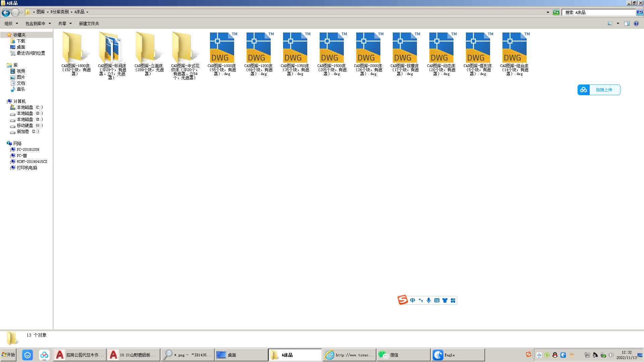Open the CAD图库-标间床 folder
This screenshot has height=362, width=644.
point(112,55)
